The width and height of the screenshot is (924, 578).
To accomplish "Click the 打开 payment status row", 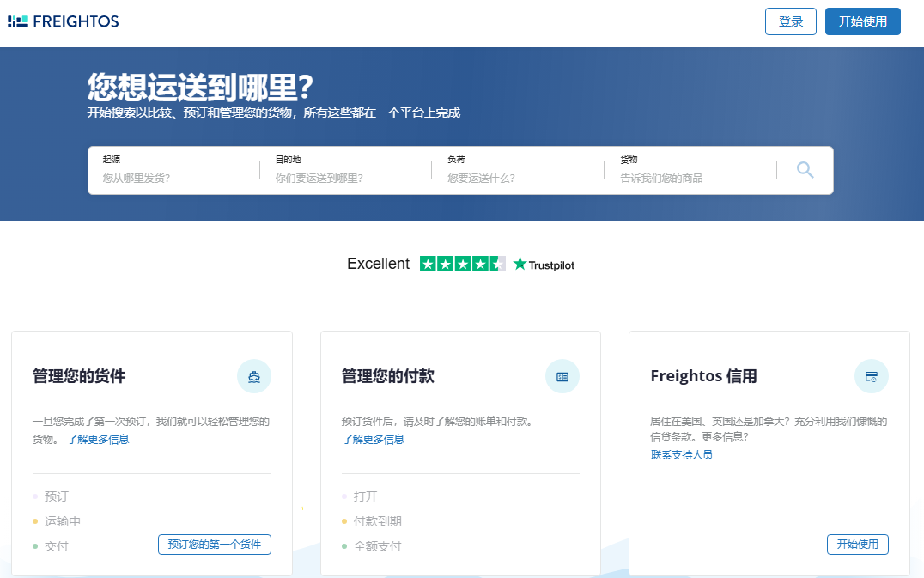I will (360, 496).
